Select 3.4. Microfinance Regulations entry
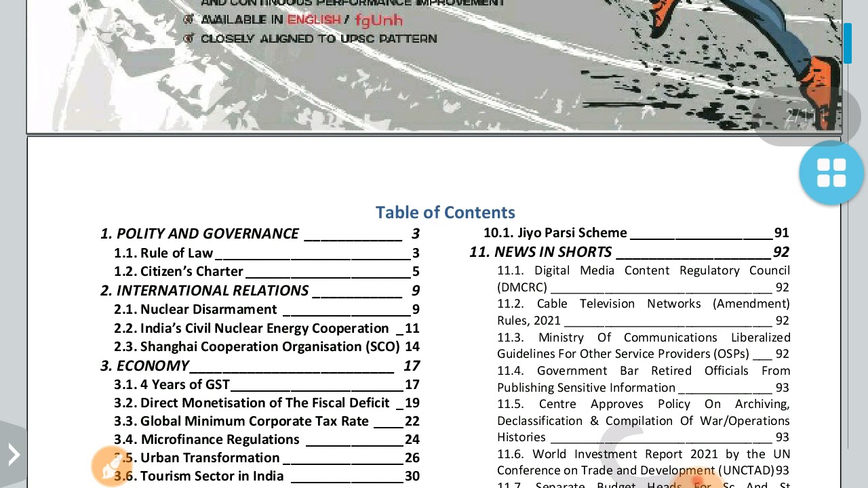Screen dimensions: 868x488 [x=267, y=440]
